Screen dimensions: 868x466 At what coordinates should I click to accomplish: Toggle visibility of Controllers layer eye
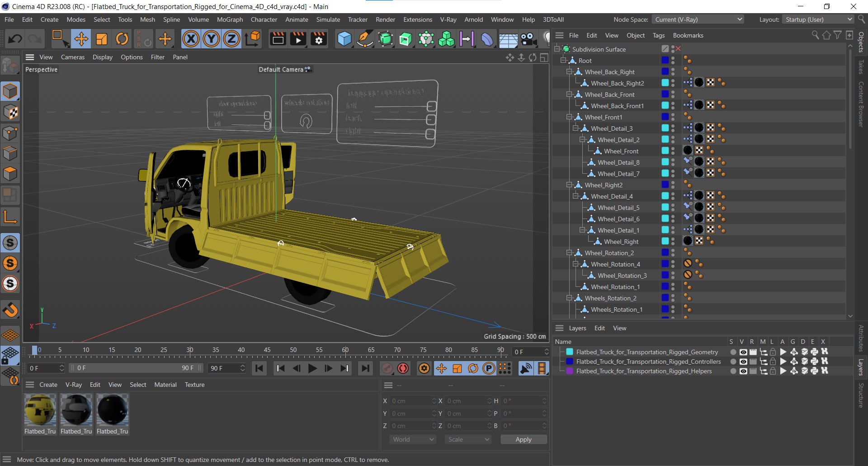[x=743, y=361]
